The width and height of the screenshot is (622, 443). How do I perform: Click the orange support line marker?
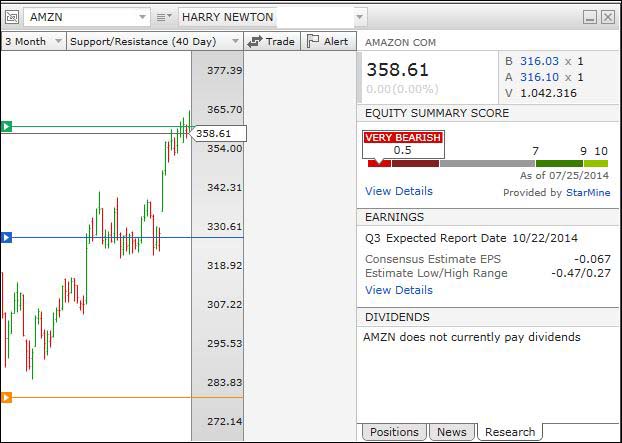(6, 397)
